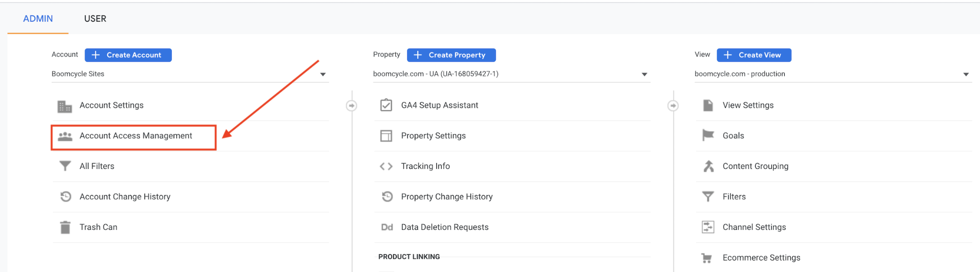The height and width of the screenshot is (272, 980).
Task: Click the Goals flag icon
Action: coord(708,136)
